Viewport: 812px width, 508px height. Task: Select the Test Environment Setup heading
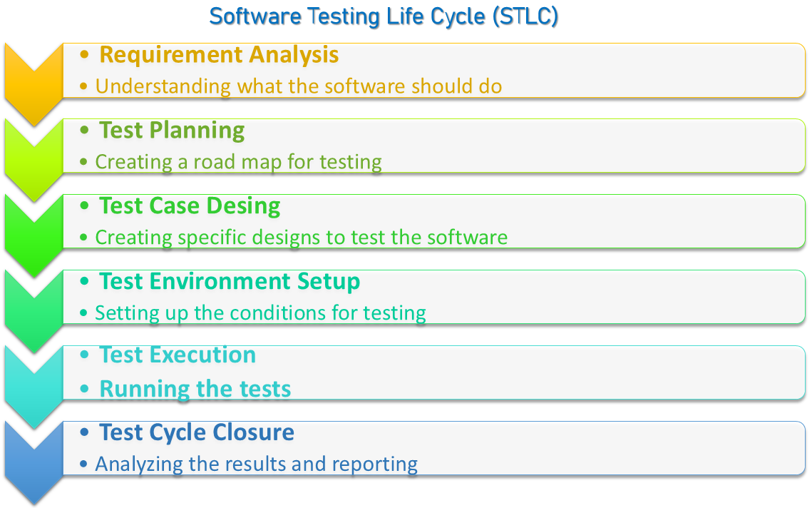230,281
